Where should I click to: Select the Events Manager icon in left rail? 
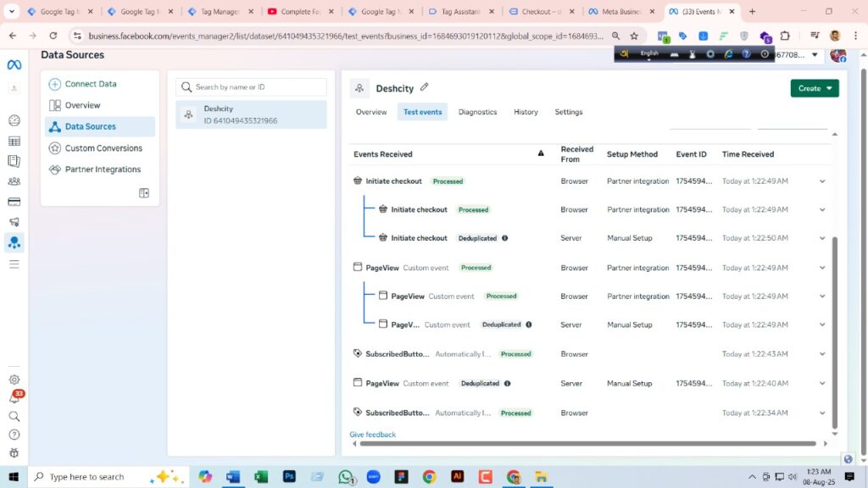tap(14, 242)
